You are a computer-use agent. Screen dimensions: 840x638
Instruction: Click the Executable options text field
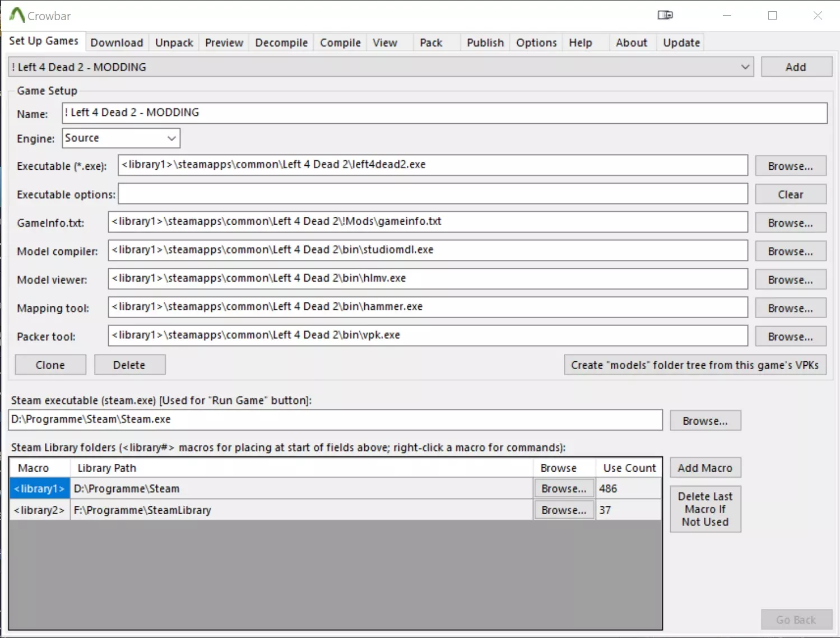point(433,194)
